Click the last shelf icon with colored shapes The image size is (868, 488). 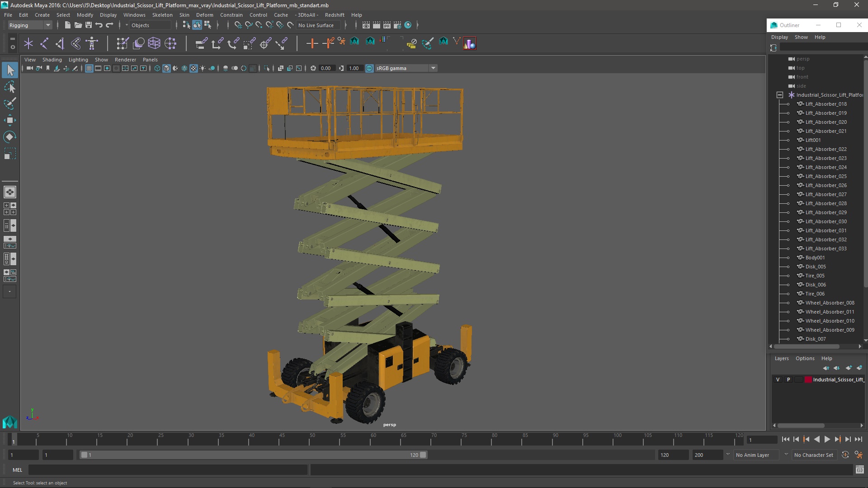[470, 43]
